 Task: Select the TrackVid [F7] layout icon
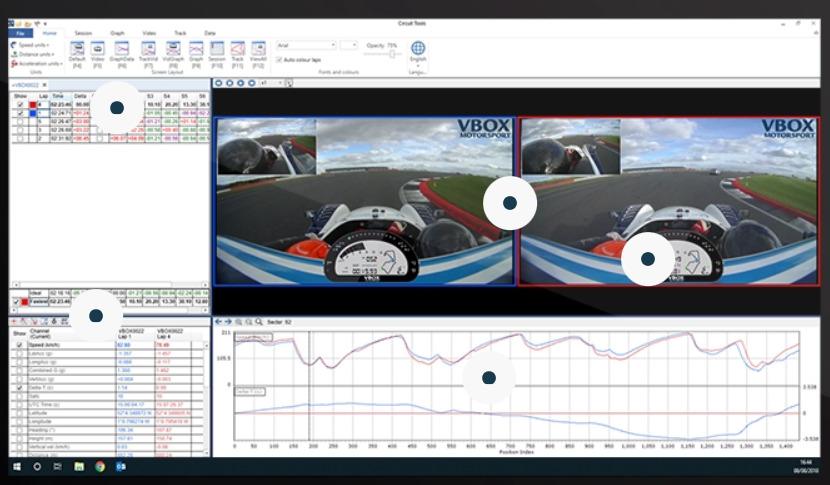coord(148,49)
